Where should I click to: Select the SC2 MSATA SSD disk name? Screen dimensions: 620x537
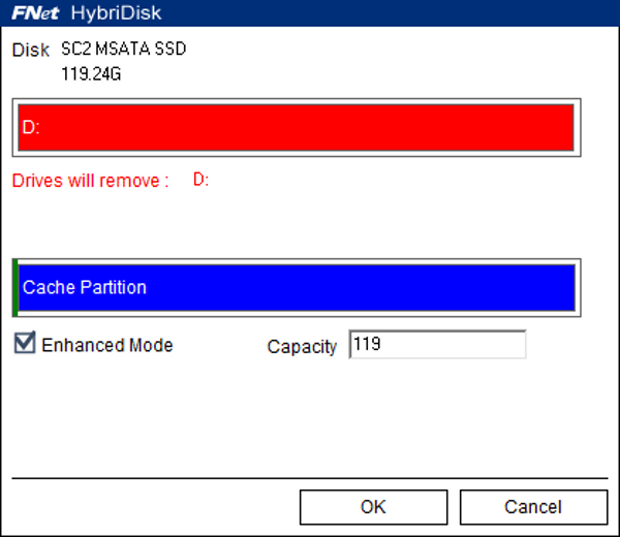pos(123,50)
